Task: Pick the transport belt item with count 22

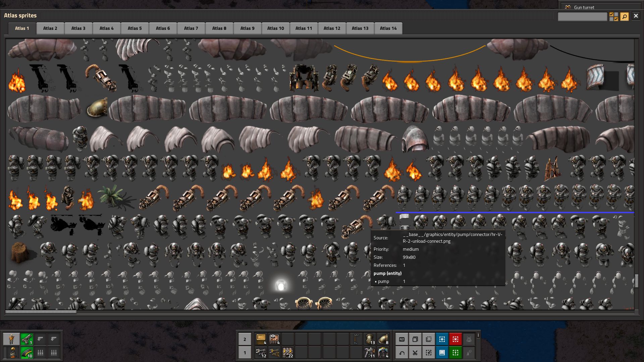Action: point(288,353)
